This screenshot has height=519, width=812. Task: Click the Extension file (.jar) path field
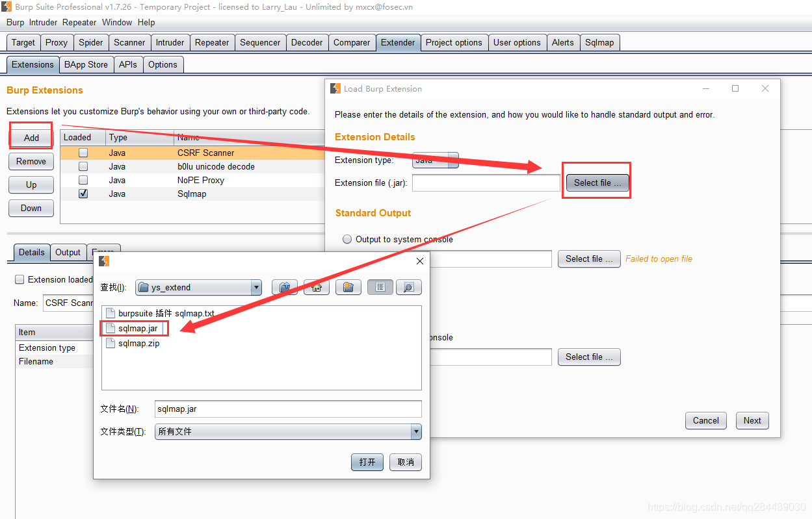[x=486, y=183]
